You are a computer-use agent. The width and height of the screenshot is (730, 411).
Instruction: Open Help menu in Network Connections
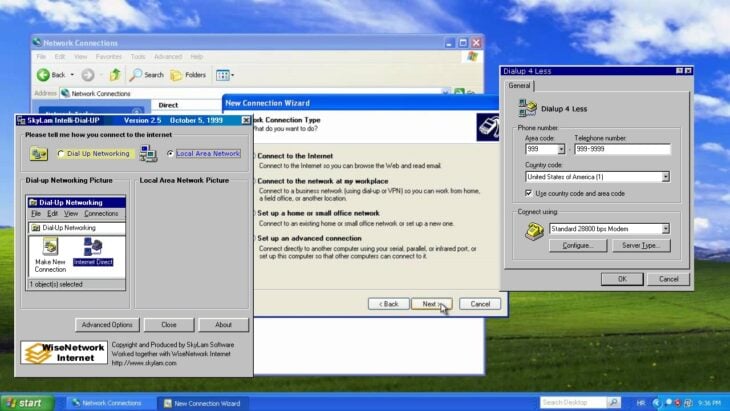(x=196, y=56)
